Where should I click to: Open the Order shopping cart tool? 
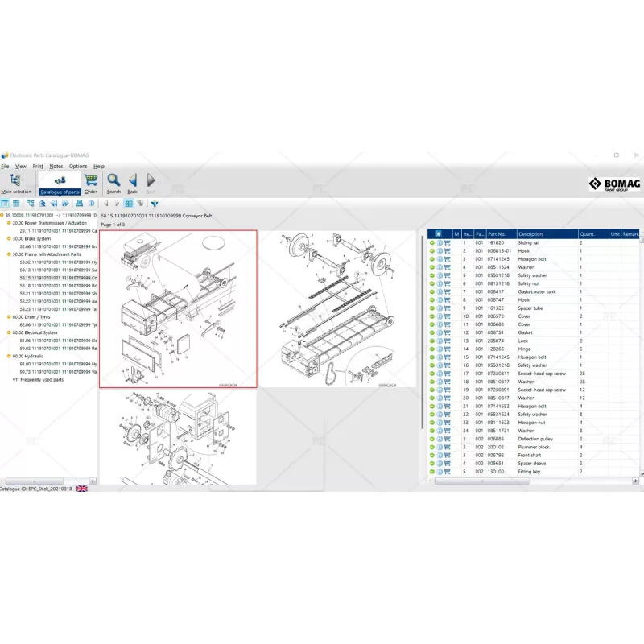(90, 180)
